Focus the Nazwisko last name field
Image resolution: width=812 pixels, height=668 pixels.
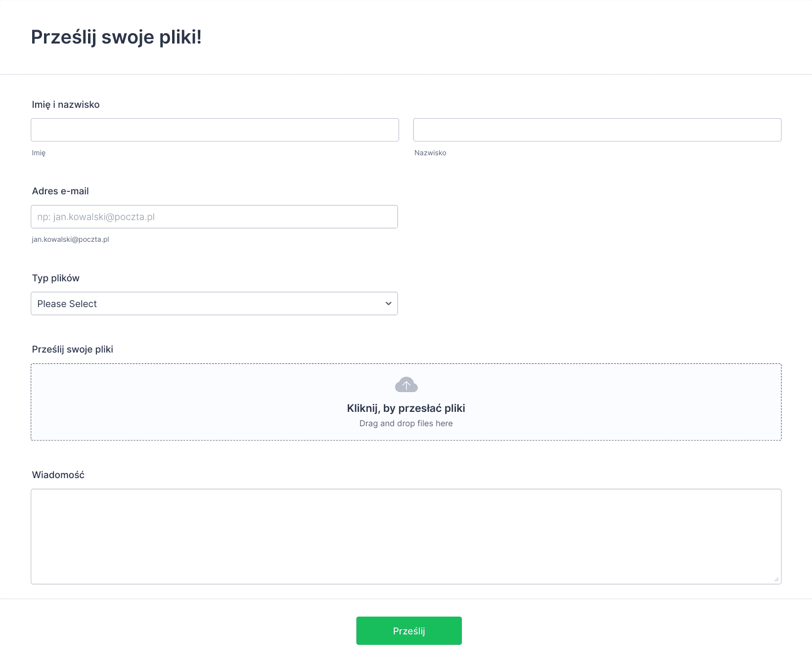click(597, 130)
